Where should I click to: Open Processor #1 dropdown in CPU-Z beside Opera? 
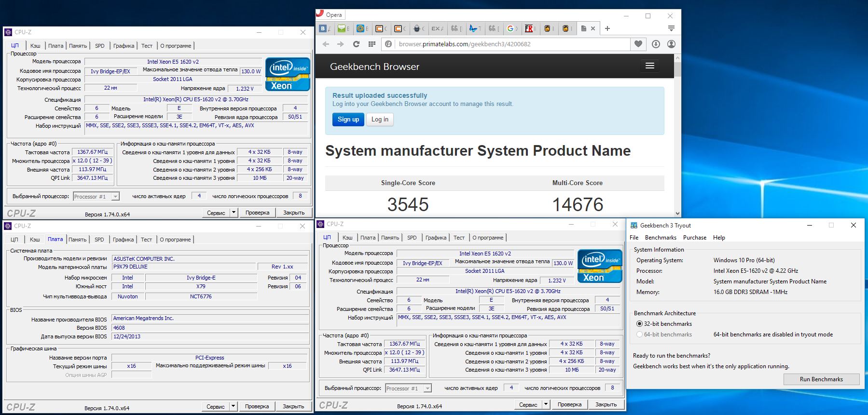(x=115, y=196)
